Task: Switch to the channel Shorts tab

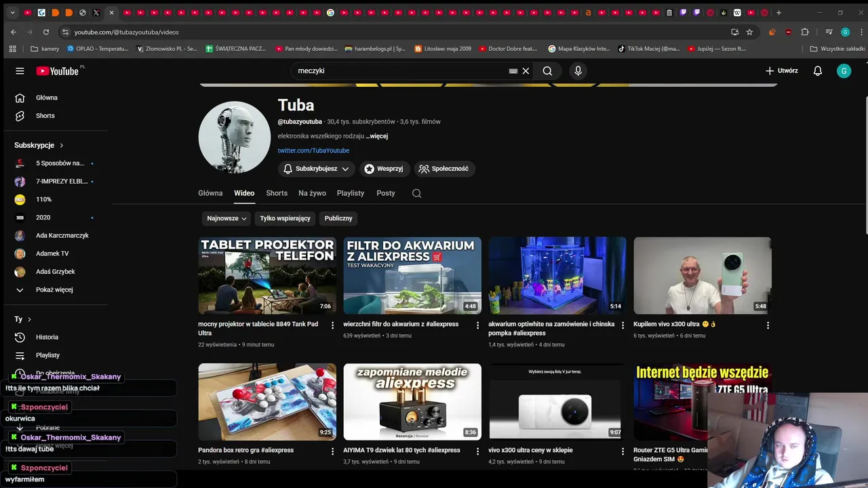Action: (x=277, y=193)
